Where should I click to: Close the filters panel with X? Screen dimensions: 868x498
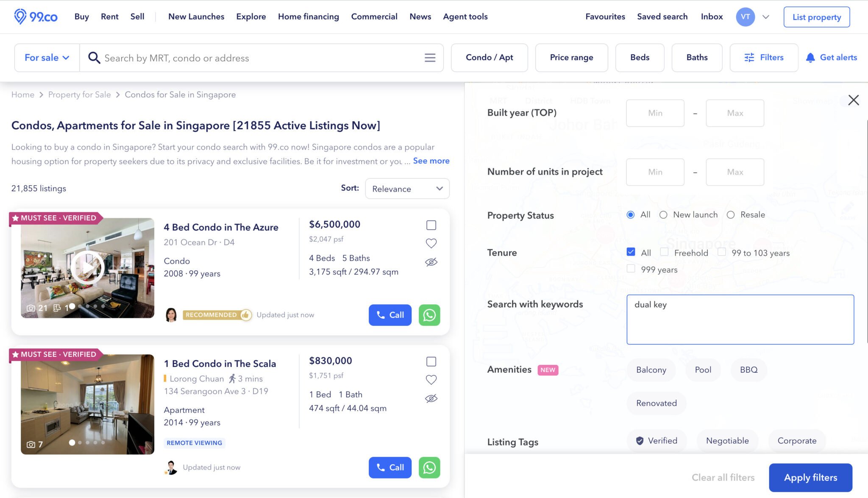[x=854, y=100]
